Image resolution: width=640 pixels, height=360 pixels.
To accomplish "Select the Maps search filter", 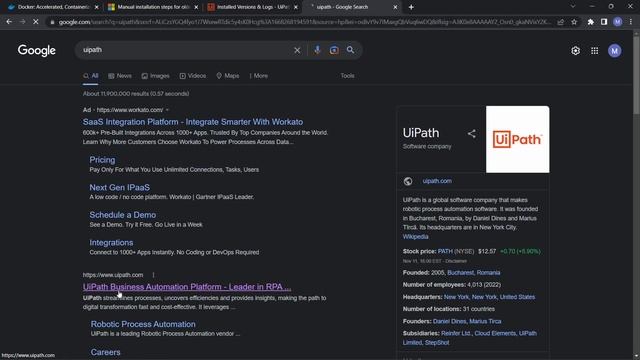I will pyautogui.click(x=228, y=76).
